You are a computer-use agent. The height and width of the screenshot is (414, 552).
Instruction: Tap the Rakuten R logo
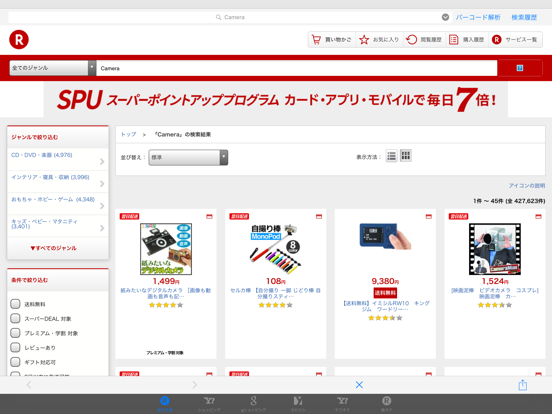tap(19, 39)
